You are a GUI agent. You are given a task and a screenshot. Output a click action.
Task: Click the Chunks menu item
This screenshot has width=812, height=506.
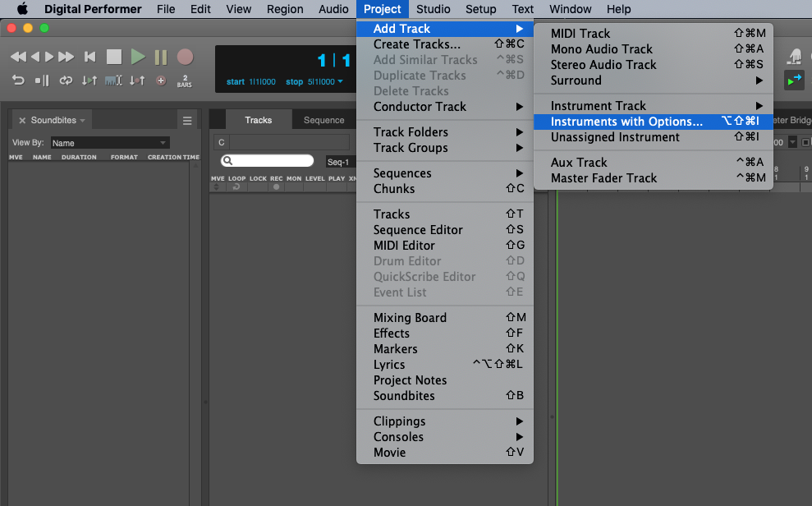coord(445,189)
